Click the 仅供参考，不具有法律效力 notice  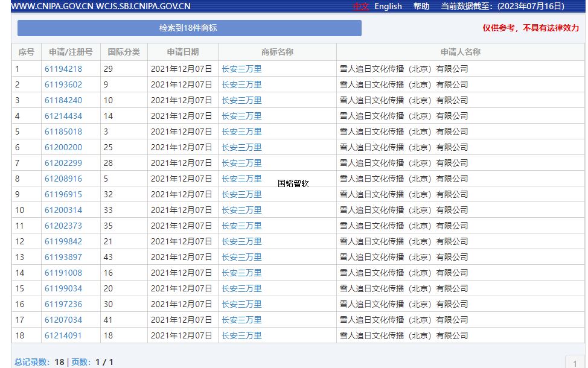[531, 28]
